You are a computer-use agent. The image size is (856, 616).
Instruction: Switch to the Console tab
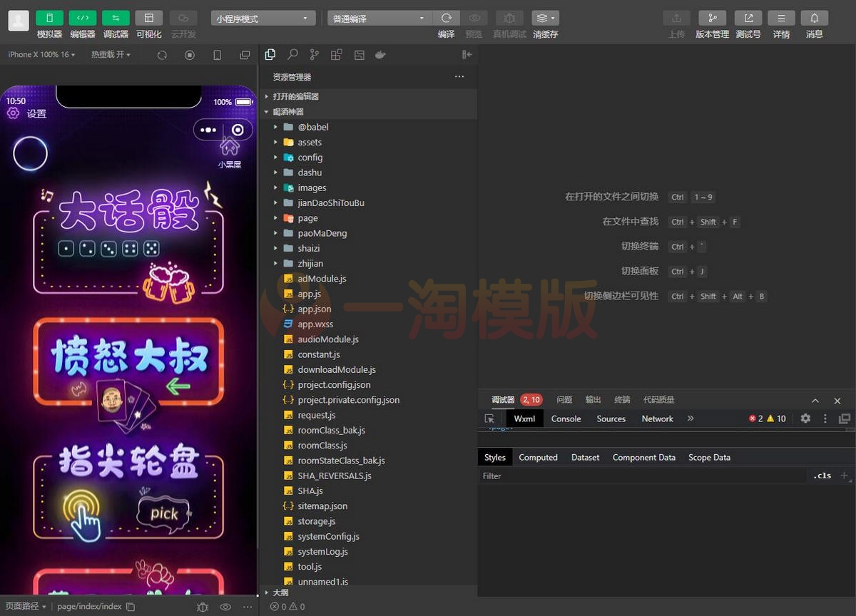coord(566,419)
